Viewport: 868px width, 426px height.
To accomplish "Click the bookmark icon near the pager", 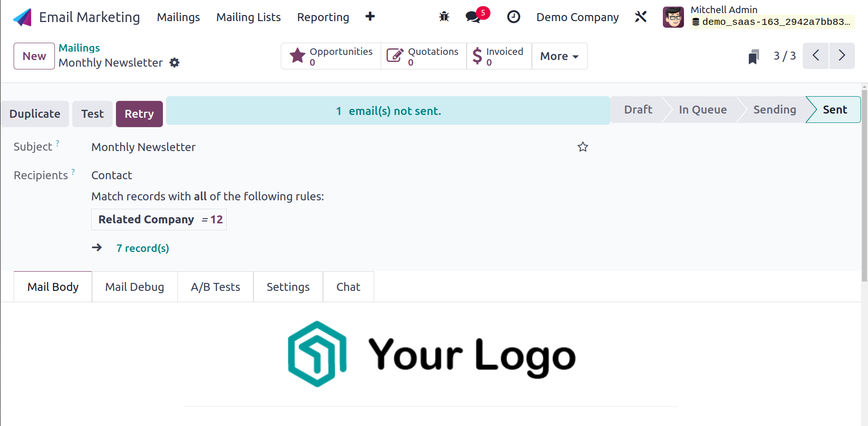I will pos(754,56).
